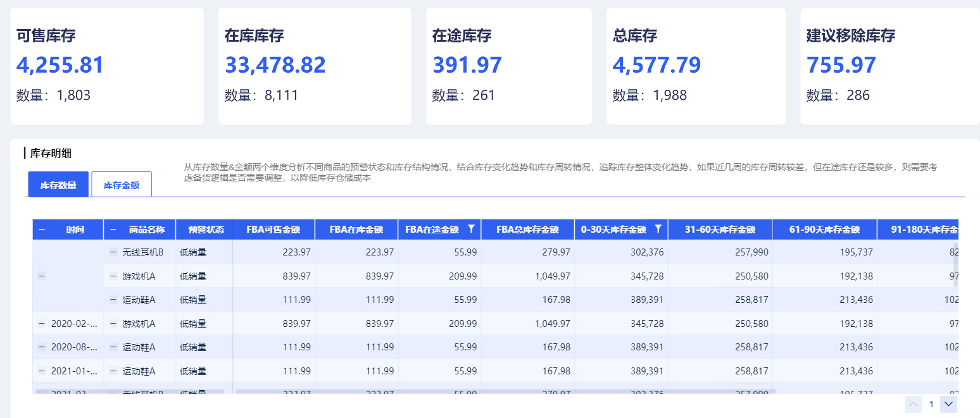Click the FBA总库存金额 column header
The image size is (980, 418).
pyautogui.click(x=528, y=230)
